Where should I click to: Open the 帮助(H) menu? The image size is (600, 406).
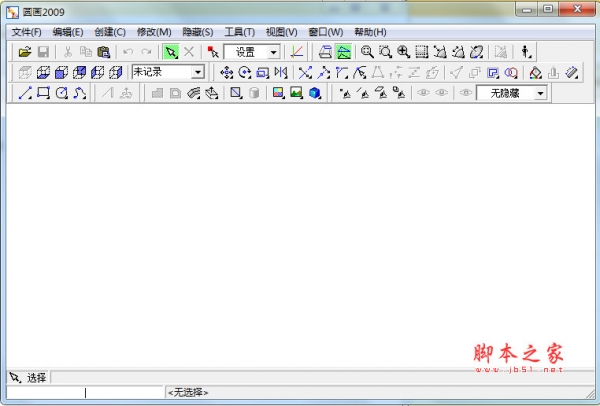pos(370,32)
